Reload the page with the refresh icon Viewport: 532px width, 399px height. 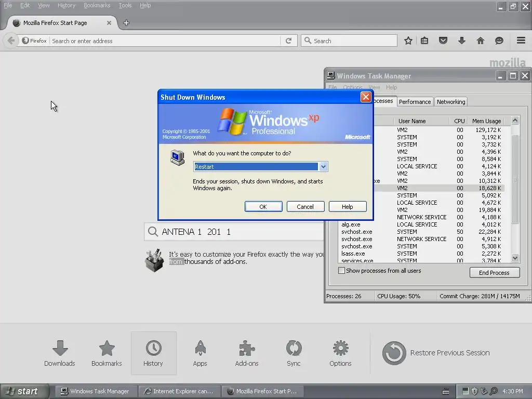(x=289, y=41)
